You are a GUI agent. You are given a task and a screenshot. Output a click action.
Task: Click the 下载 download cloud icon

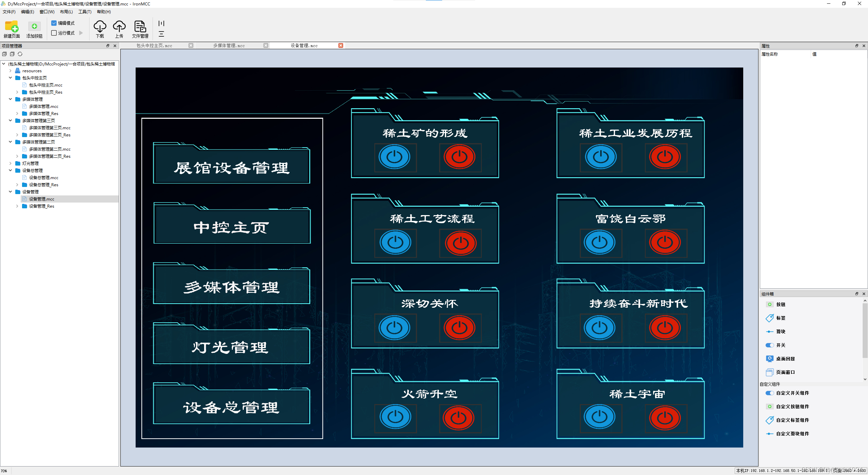[x=100, y=26]
